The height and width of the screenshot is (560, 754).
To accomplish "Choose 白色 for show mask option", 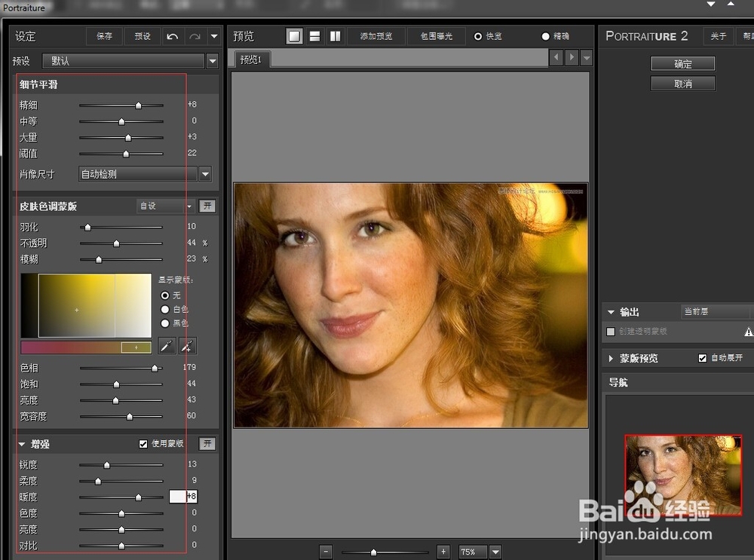I will pos(165,309).
